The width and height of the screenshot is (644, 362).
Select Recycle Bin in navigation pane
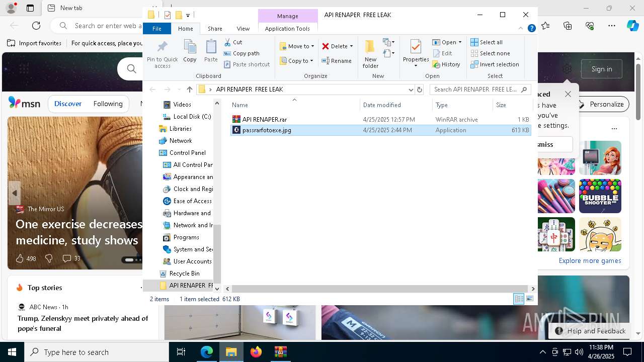tap(180, 274)
